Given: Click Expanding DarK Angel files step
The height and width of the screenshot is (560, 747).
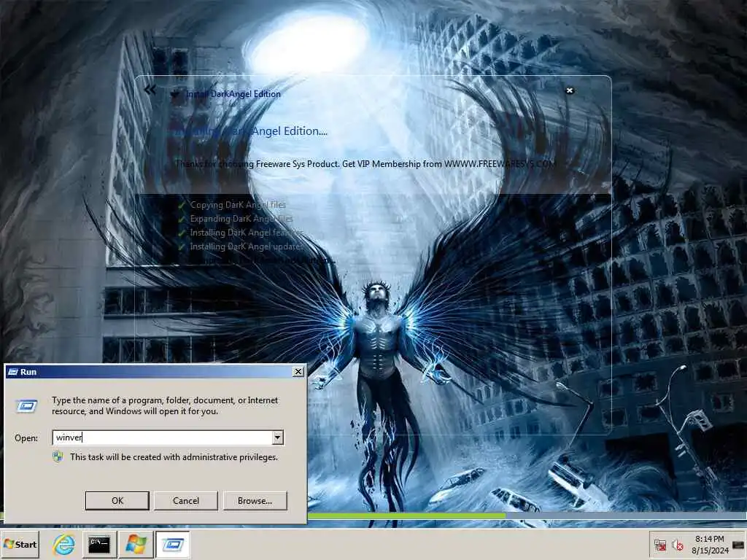Looking at the screenshot, I should pyautogui.click(x=241, y=219).
